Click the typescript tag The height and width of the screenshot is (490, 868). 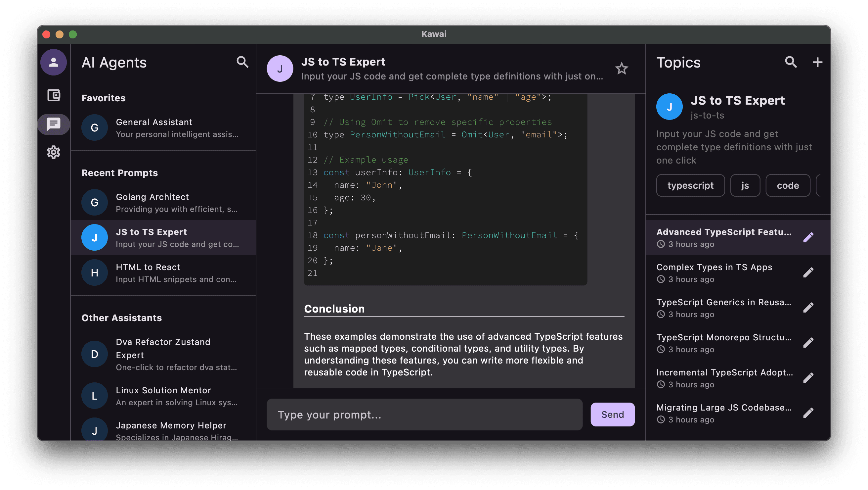coord(690,185)
